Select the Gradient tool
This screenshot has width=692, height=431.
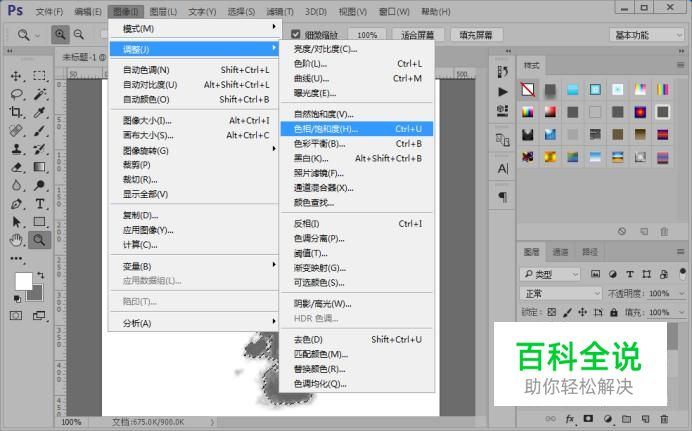39,167
